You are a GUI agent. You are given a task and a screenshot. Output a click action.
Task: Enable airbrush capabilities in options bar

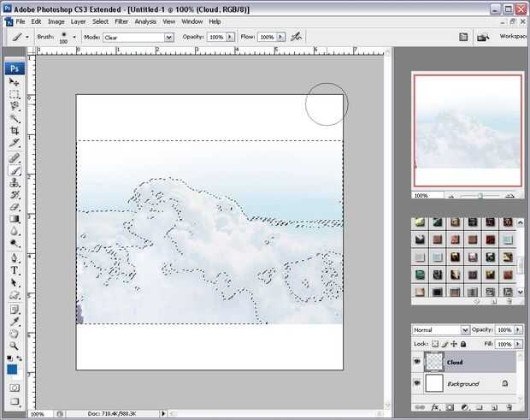[297, 37]
